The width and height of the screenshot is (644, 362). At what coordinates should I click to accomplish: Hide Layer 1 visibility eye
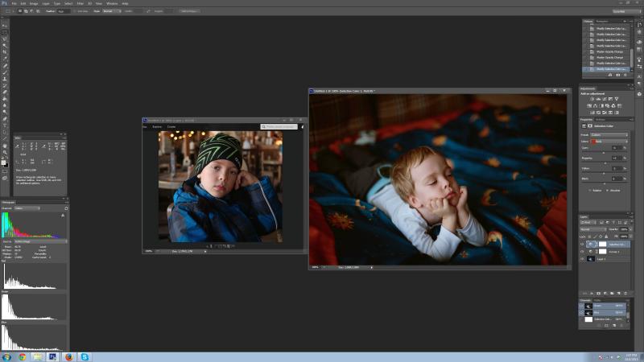[582, 259]
